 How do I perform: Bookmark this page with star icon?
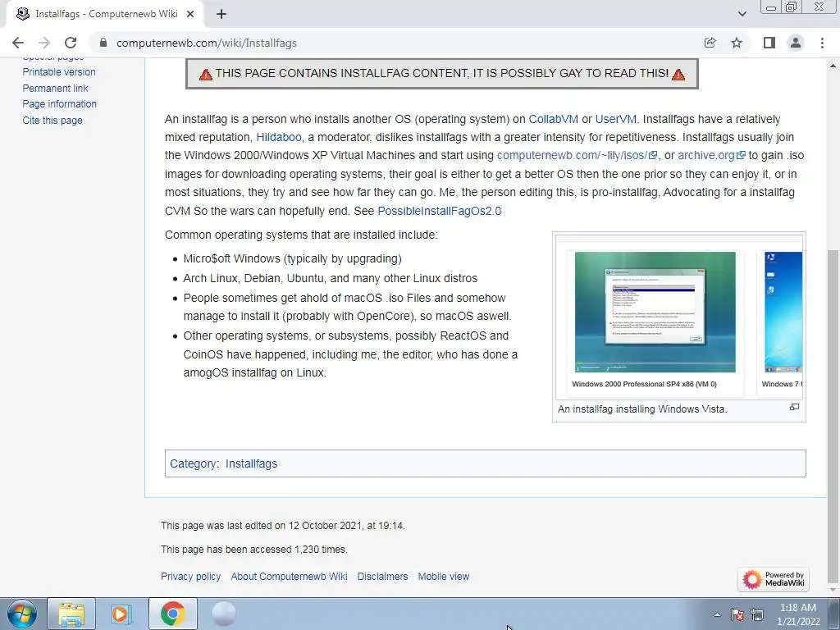pos(737,43)
